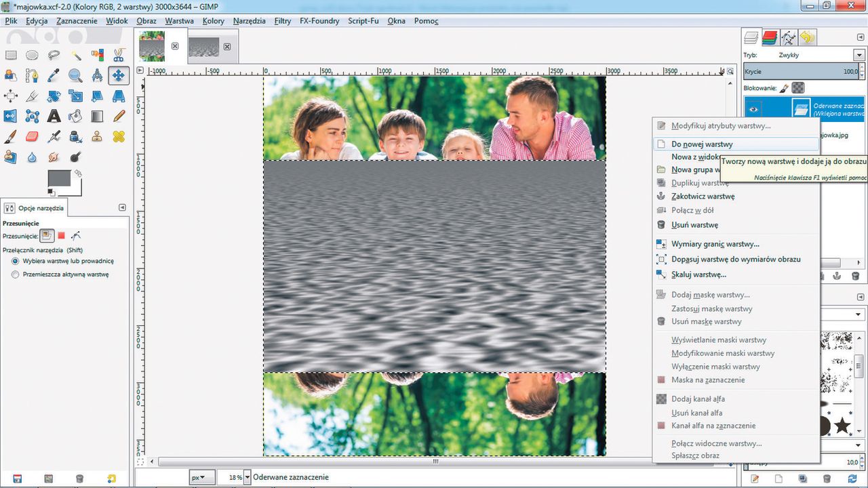
Task: Select the Zoom magnifier tool
Action: click(75, 76)
